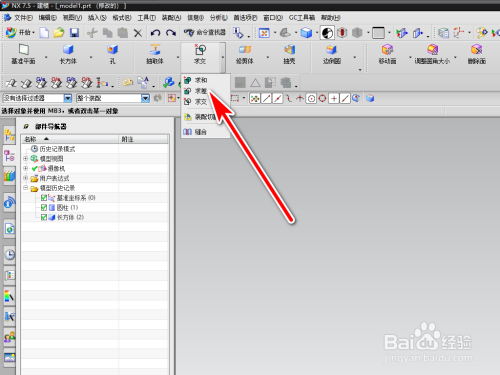Screen dimensions: 500x375
Task: Expand the 基准平面 dropdown arrow
Action: pyautogui.click(x=46, y=57)
